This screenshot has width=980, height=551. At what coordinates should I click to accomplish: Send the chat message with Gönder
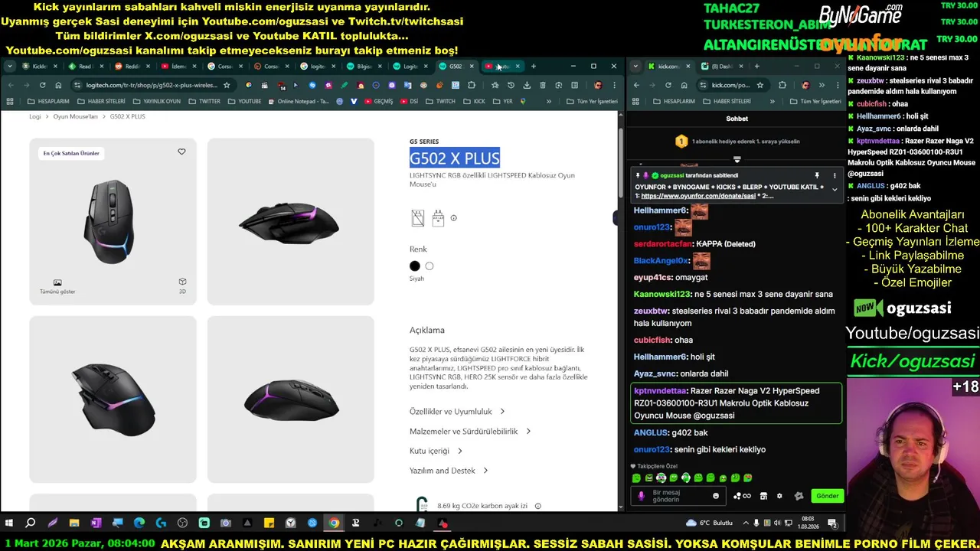(827, 496)
